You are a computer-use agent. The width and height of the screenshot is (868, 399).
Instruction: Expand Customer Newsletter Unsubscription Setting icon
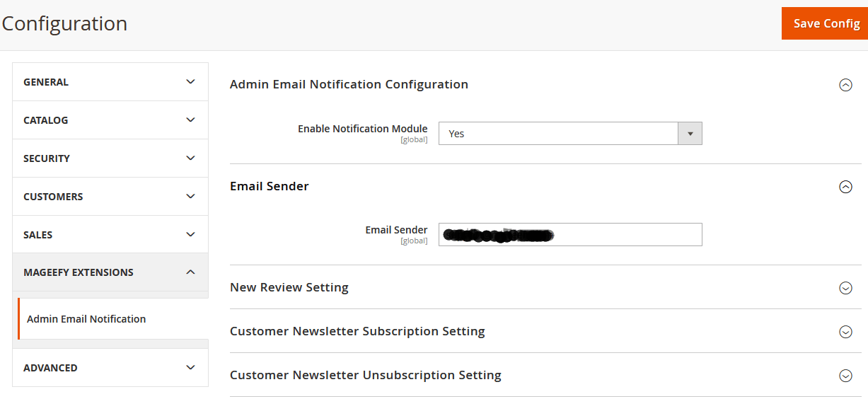845,376
